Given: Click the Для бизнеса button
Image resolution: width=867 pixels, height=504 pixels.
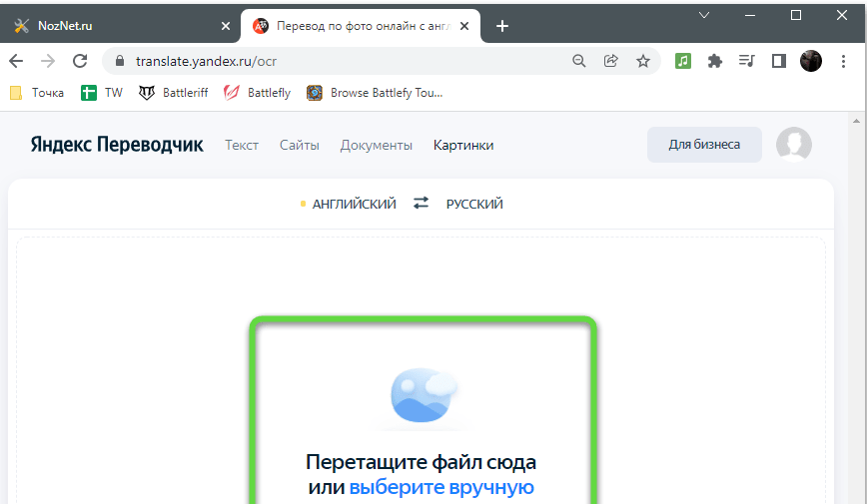Looking at the screenshot, I should 704,145.
